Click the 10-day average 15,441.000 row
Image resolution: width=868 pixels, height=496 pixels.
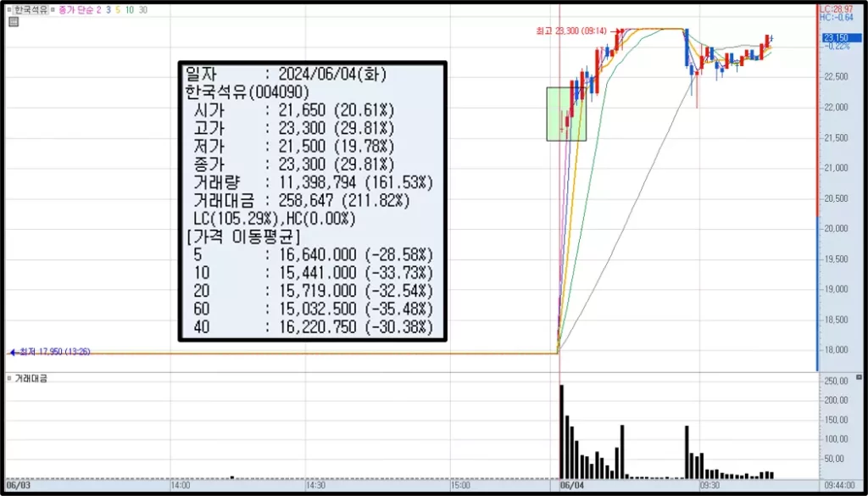[x=314, y=274]
